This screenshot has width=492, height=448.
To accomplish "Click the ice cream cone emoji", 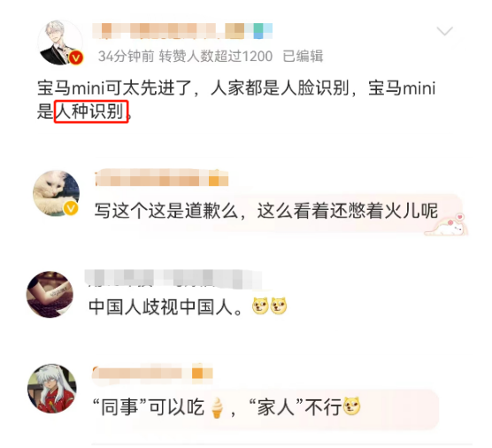I will point(217,407).
